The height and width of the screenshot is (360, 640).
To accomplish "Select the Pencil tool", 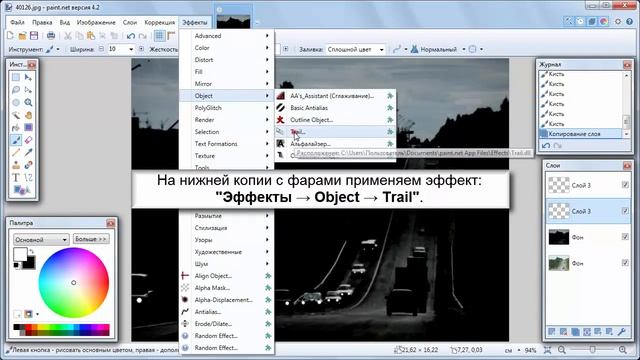I will click(16, 153).
